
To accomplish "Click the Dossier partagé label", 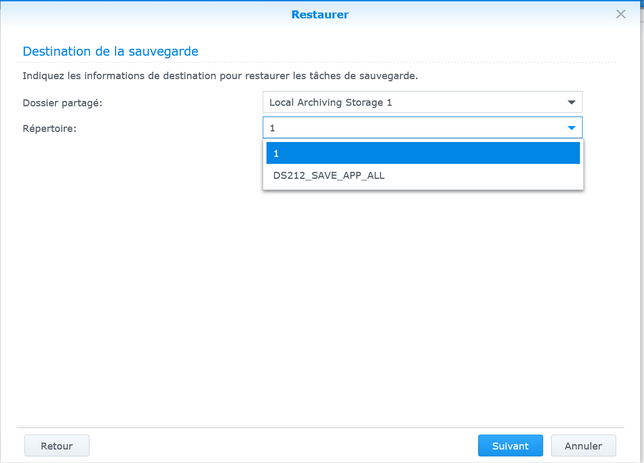I will 62,103.
